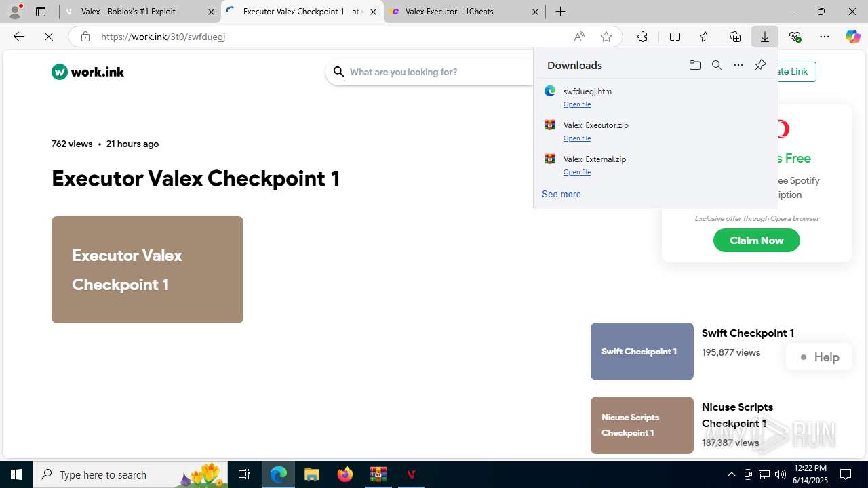Open the browser profile icon
This screenshot has height=488, width=868.
(15, 11)
